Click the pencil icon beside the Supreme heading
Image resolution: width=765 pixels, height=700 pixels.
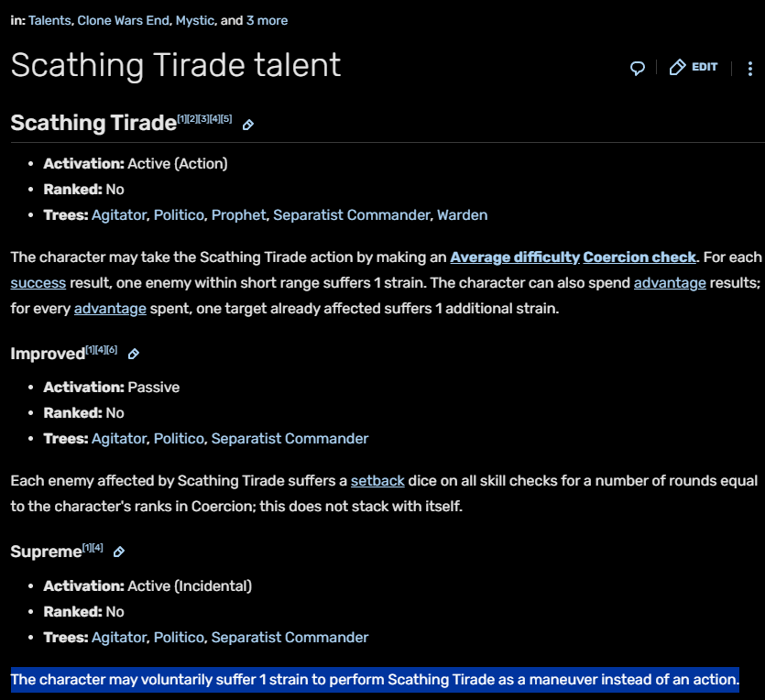coord(119,552)
